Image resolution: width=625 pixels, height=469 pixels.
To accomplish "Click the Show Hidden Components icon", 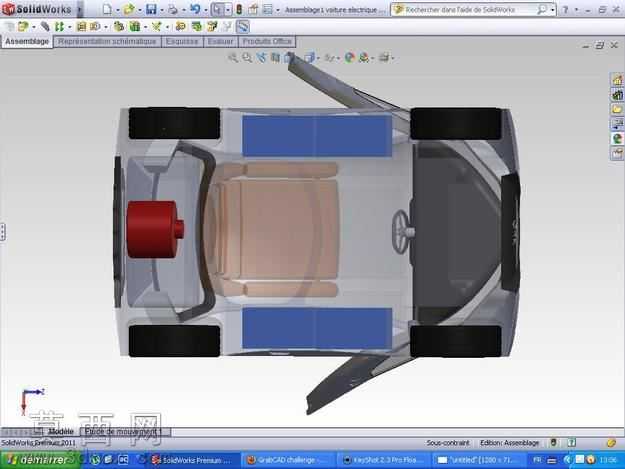I will [x=119, y=27].
